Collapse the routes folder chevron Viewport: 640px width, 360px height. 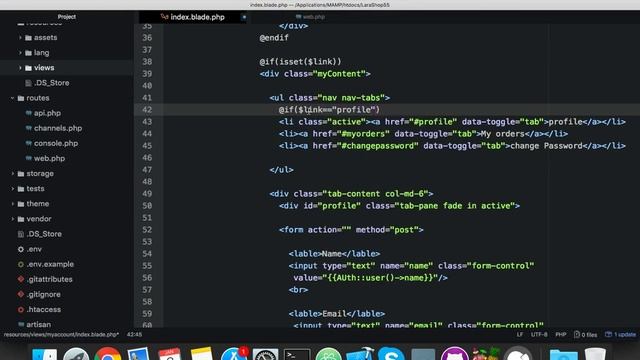click(12, 98)
